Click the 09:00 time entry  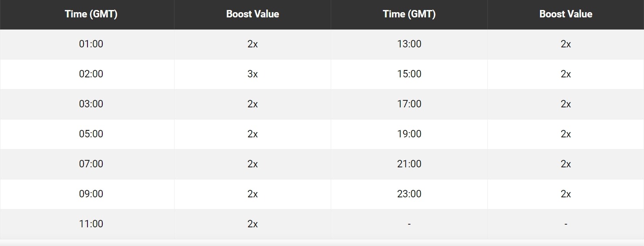pyautogui.click(x=91, y=194)
